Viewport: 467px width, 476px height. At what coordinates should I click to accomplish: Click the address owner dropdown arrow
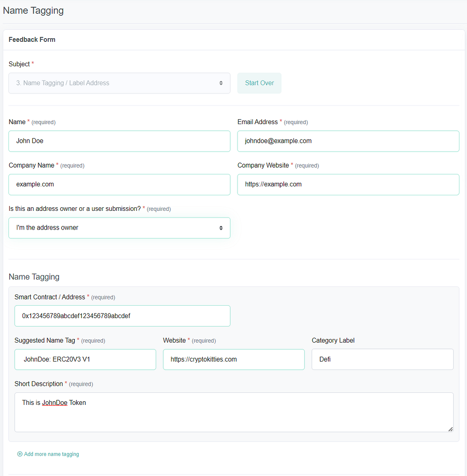(221, 228)
